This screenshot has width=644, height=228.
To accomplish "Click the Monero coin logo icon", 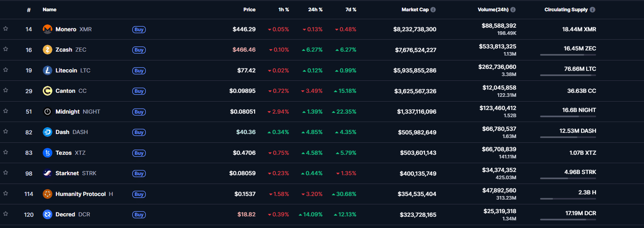I will (x=47, y=29).
